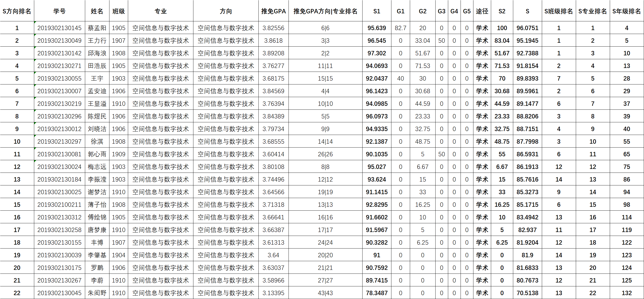Select the name cell 王力行
Viewport: 644px width, 299px height.
[x=97, y=41]
